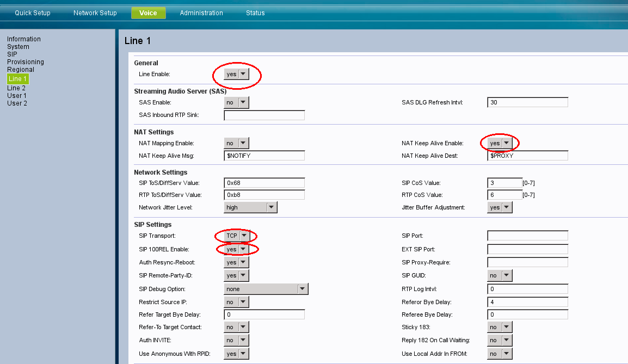Open Provisioning in the sidebar

pyautogui.click(x=26, y=62)
